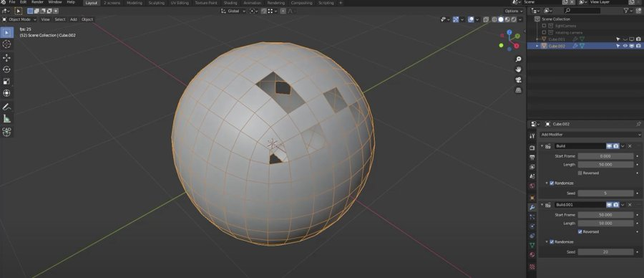Open the Render properties tab
Image resolution: width=644 pixels, height=278 pixels.
pos(532,148)
